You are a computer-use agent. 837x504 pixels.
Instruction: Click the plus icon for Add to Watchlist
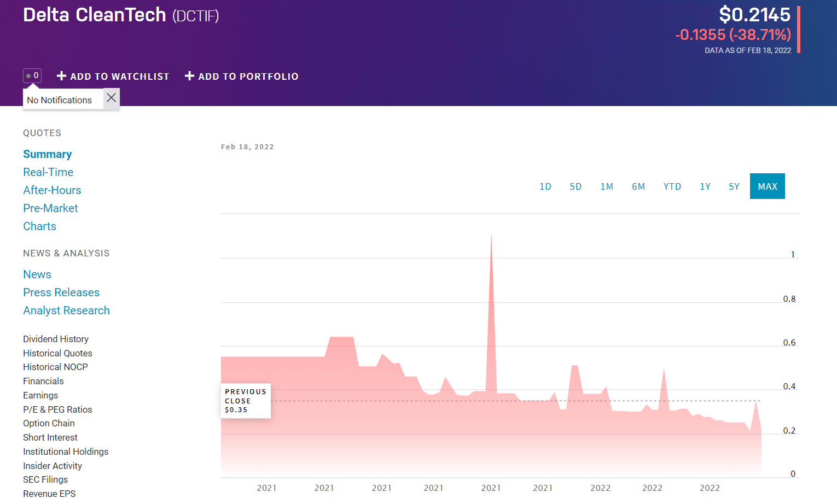point(62,76)
